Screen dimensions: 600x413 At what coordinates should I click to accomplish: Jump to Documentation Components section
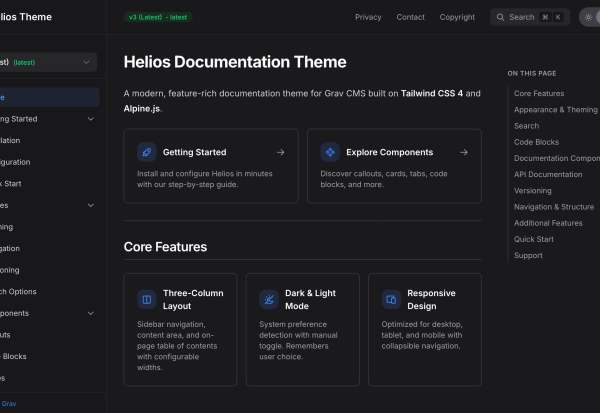[557, 158]
